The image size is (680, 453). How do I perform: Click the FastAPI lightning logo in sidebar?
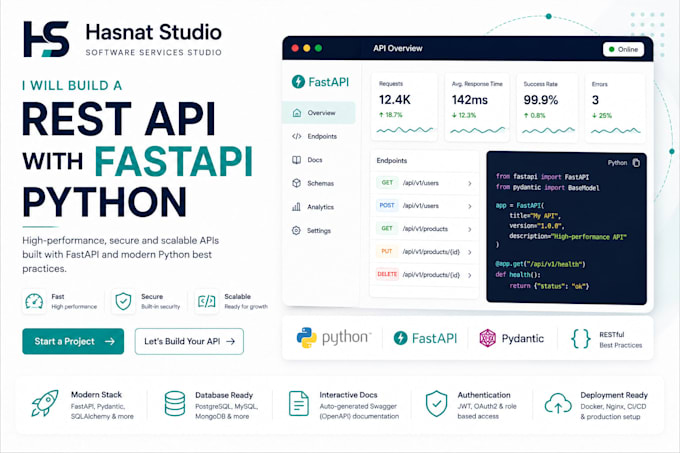click(298, 81)
